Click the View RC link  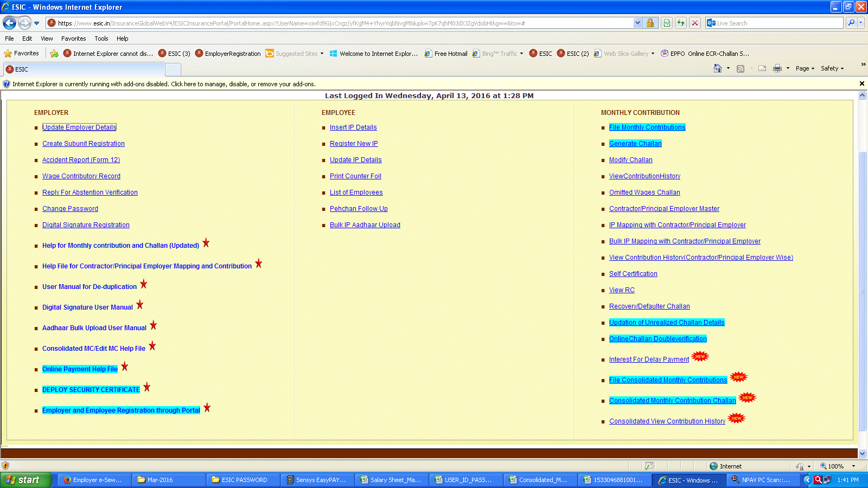pos(622,290)
